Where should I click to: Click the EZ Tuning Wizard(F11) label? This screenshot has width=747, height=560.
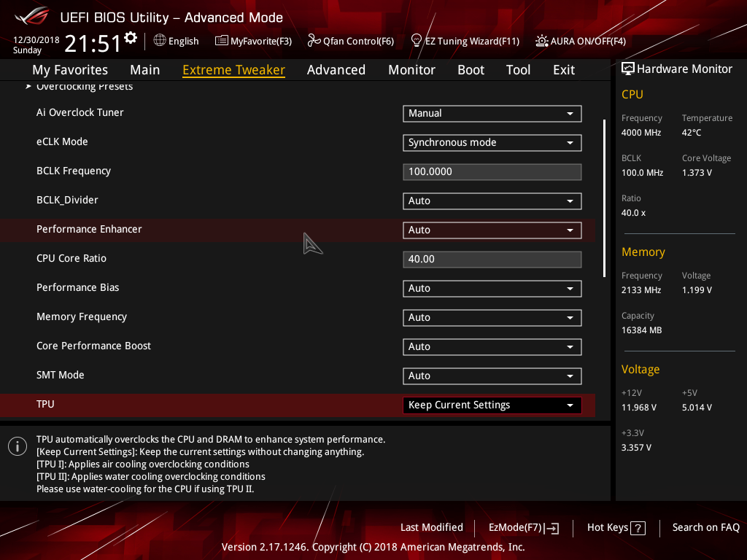(x=472, y=41)
